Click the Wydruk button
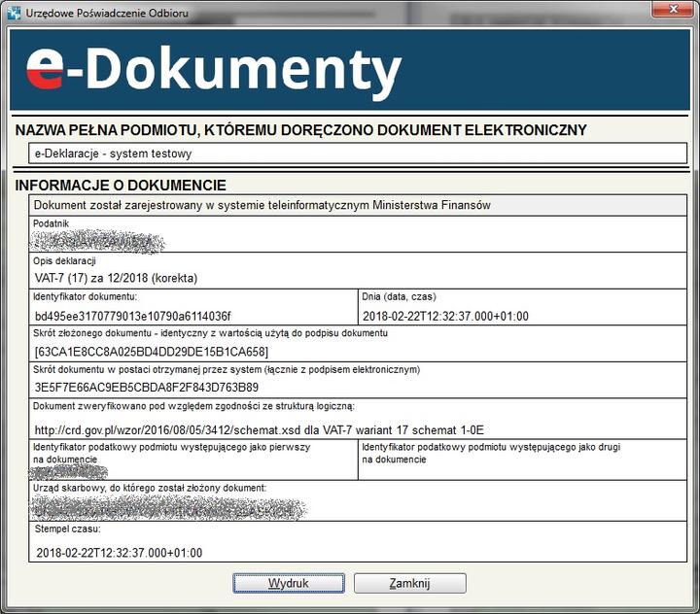700x614 pixels. click(289, 583)
